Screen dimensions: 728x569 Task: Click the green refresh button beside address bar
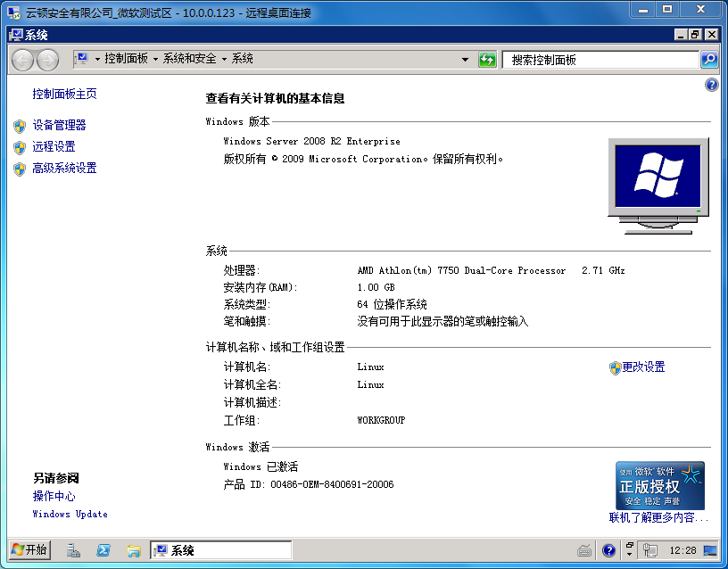(487, 60)
